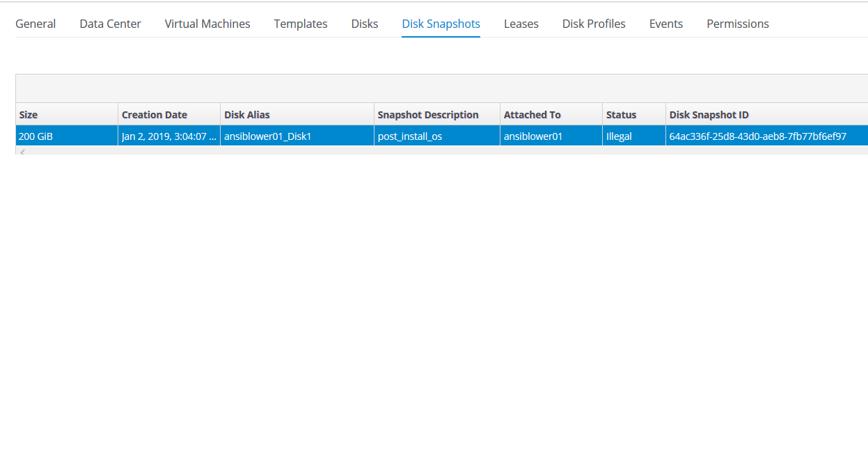Screen dimensions: 868x451
Task: View the Events tab
Action: 666,24
